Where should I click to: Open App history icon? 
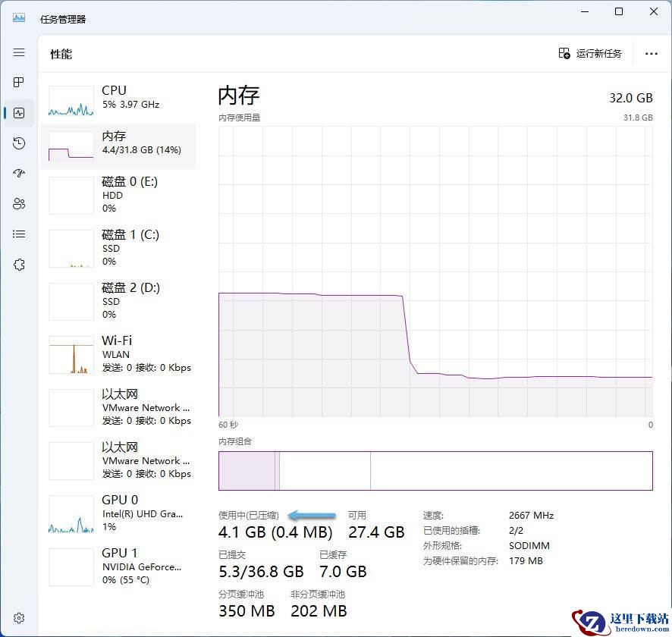(x=19, y=143)
